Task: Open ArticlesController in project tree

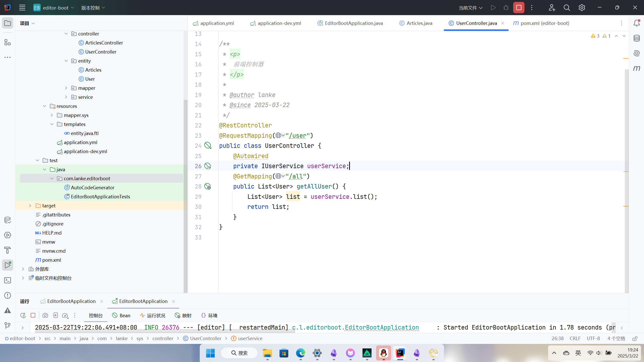Action: tap(104, 43)
